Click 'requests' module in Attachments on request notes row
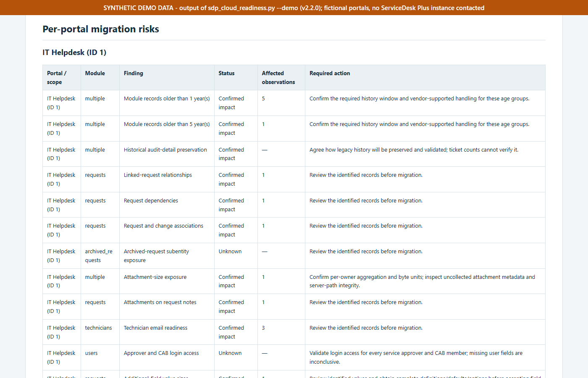Screen dimensions: 588x378 (x=95, y=302)
